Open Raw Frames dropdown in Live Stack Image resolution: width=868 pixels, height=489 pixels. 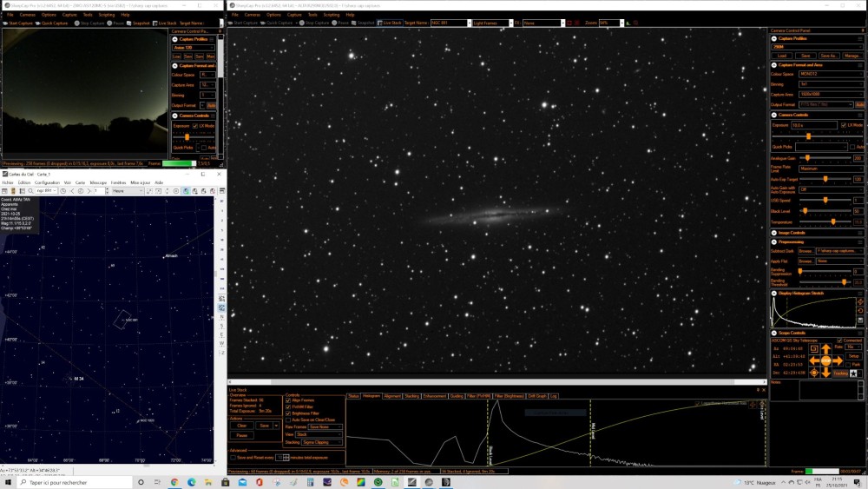(325, 427)
